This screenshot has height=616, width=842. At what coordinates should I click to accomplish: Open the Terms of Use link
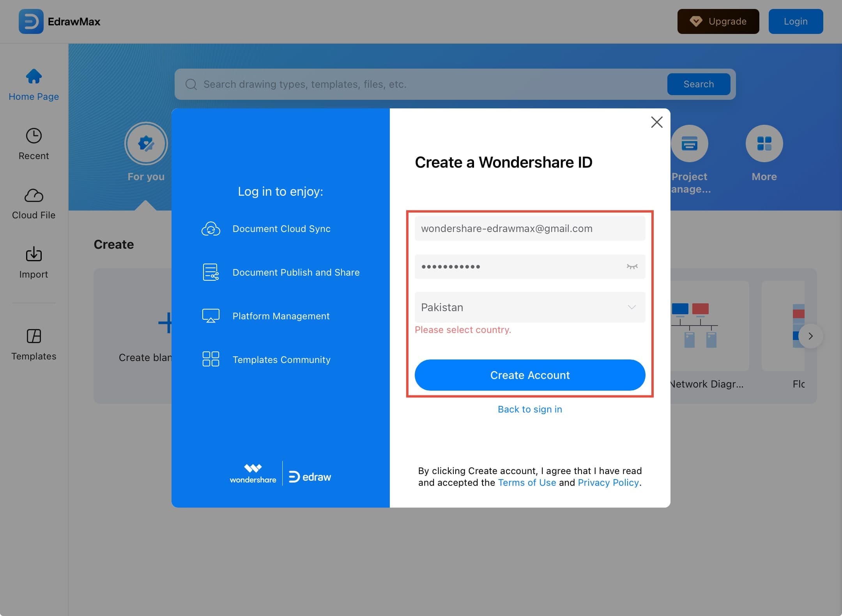coord(527,483)
